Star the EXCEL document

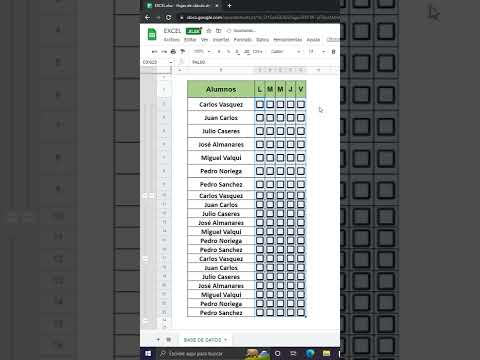point(209,31)
